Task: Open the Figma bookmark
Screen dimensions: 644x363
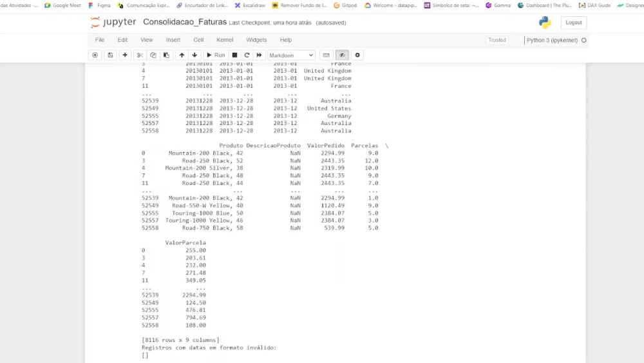Action: [100, 5]
